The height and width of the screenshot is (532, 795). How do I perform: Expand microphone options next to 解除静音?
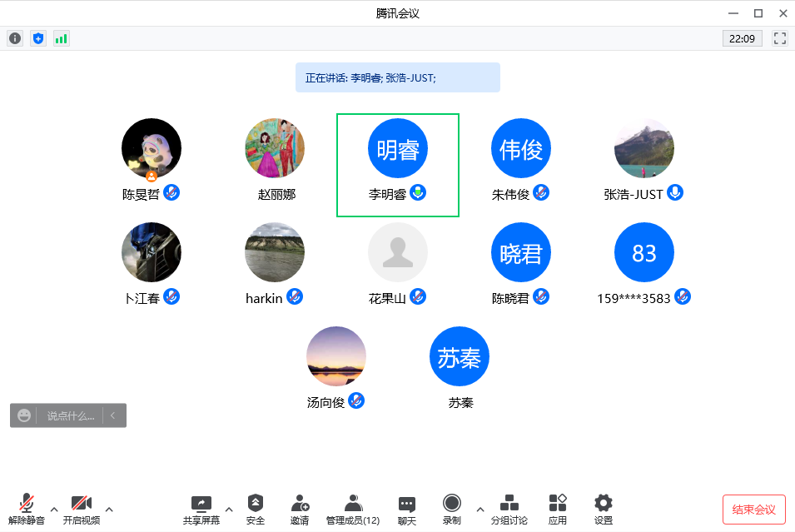[x=54, y=510]
